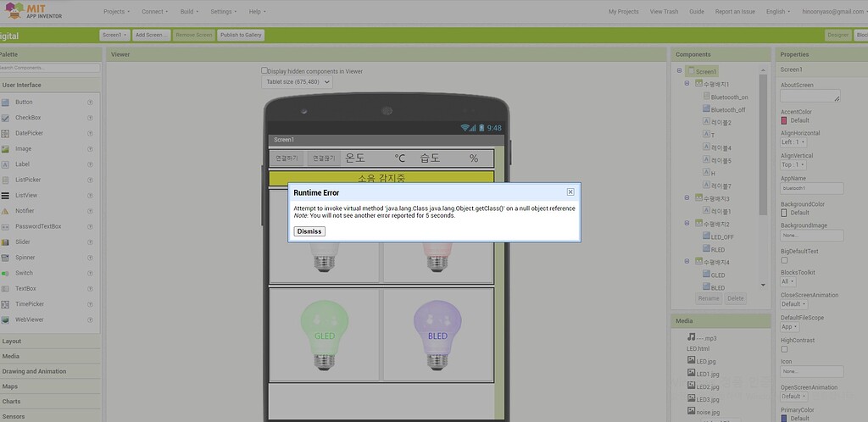Click the AppName text field
The height and width of the screenshot is (422, 868).
tap(812, 189)
